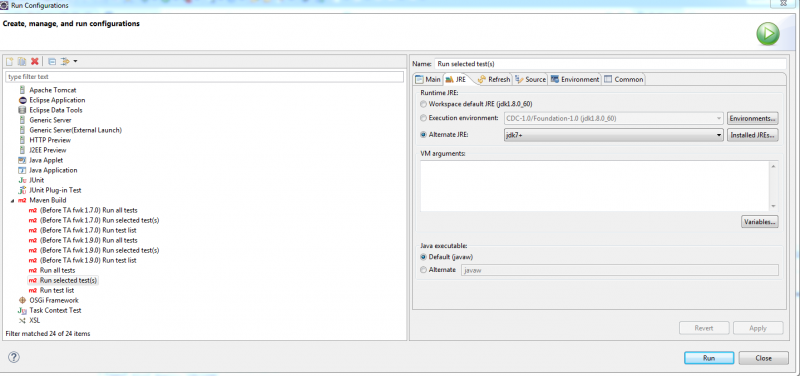The width and height of the screenshot is (800, 376).
Task: Click the Help question mark icon
Action: (x=14, y=357)
